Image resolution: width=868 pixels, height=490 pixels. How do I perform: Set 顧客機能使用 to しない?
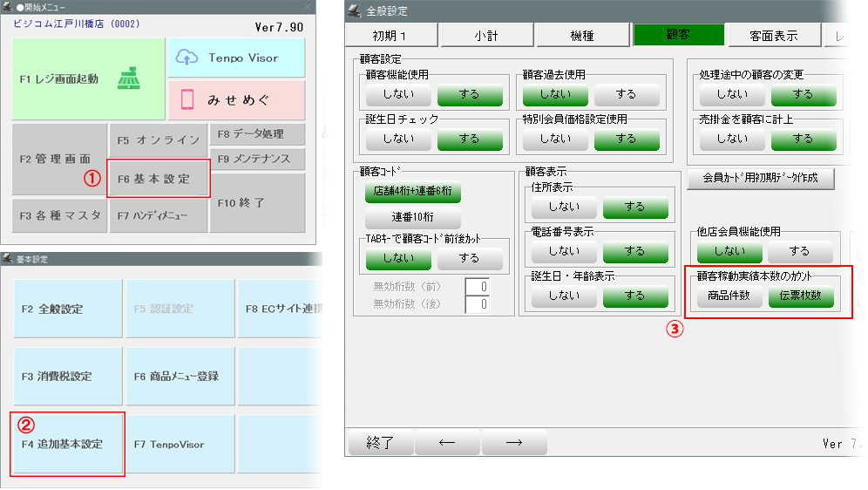[398, 94]
